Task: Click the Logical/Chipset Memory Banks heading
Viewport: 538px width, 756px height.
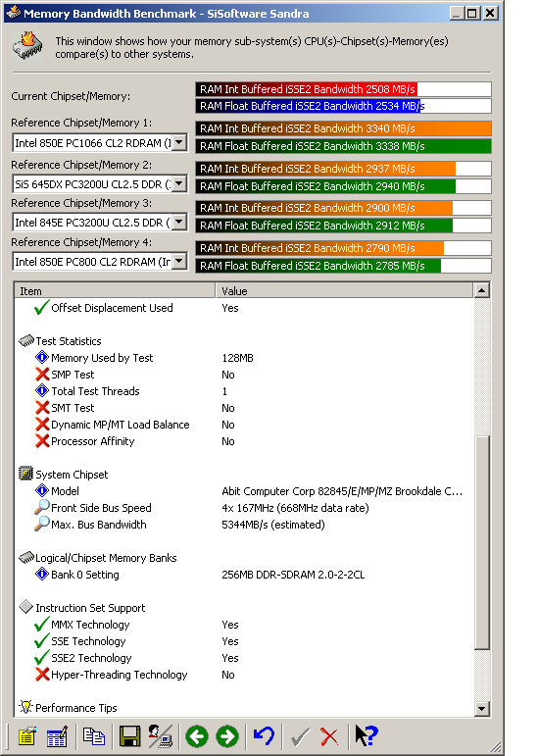Action: pos(106,558)
